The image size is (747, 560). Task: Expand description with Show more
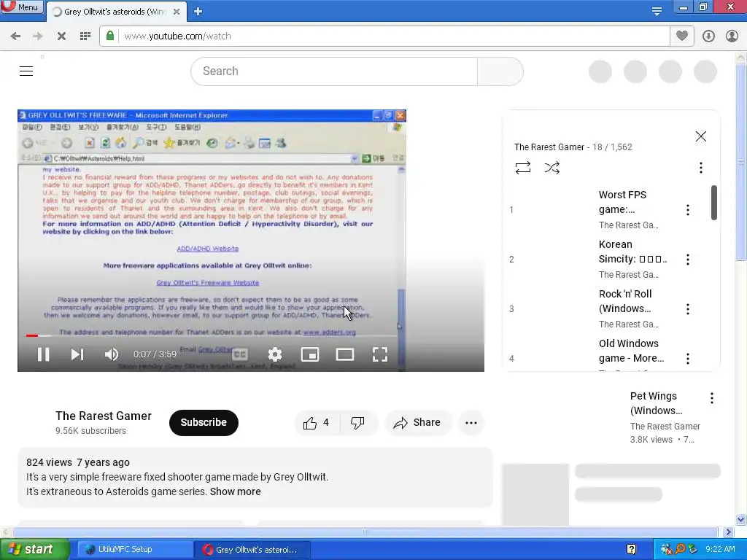coord(236,491)
